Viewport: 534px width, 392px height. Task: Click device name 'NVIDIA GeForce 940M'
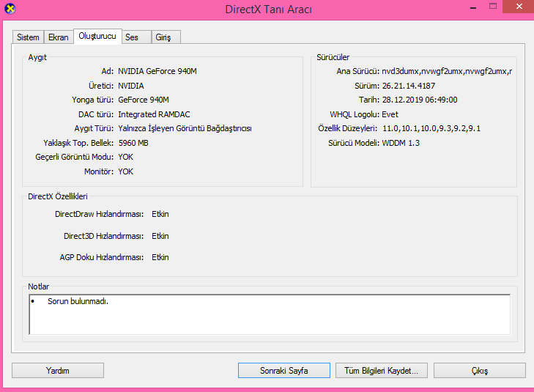[157, 71]
